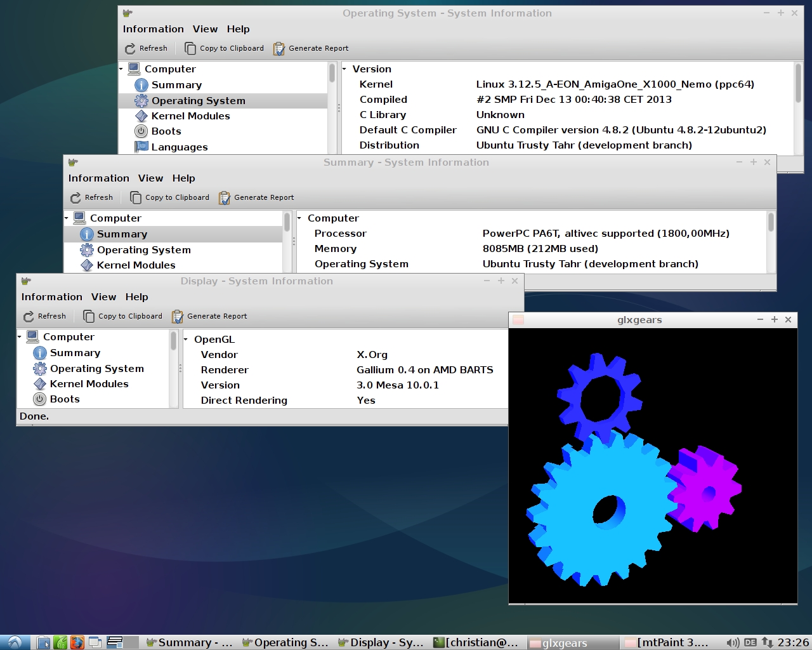The height and width of the screenshot is (650, 812).
Task: Click Copy to Clipboard in Summary window
Action: (169, 197)
